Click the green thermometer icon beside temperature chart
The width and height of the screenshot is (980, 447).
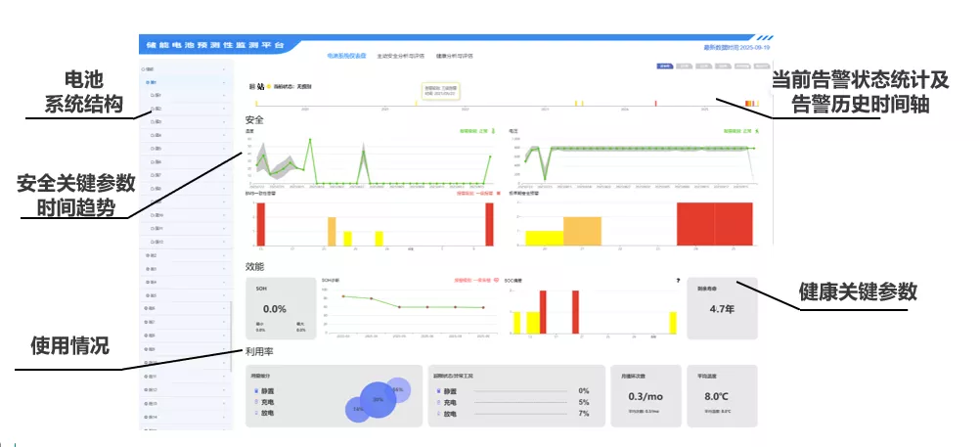click(493, 131)
